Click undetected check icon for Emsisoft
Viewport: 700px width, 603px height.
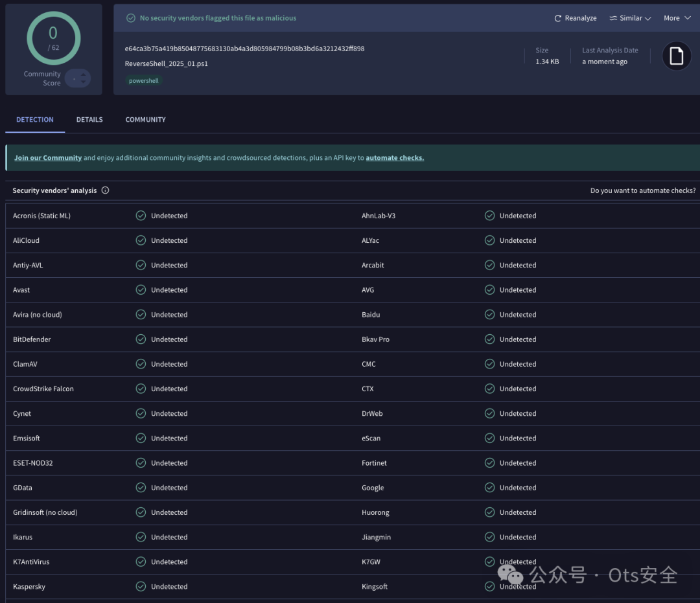(x=141, y=438)
